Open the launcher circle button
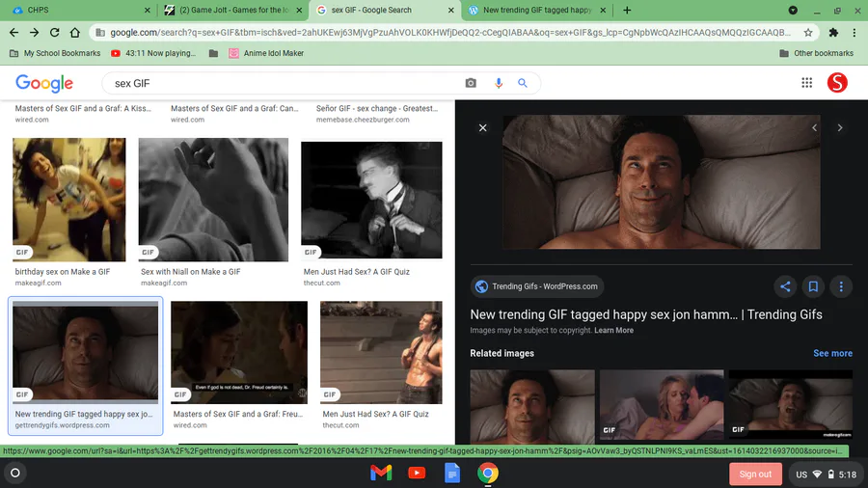The height and width of the screenshot is (488, 868). point(15,474)
